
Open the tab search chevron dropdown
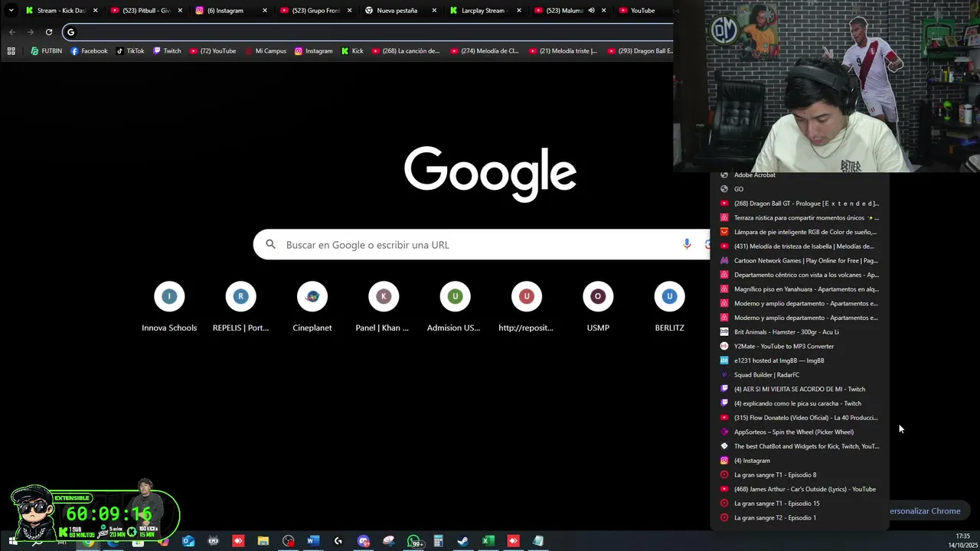point(11,11)
